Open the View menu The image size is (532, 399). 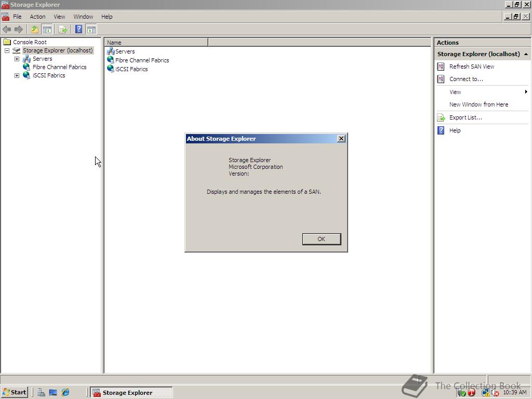click(59, 17)
